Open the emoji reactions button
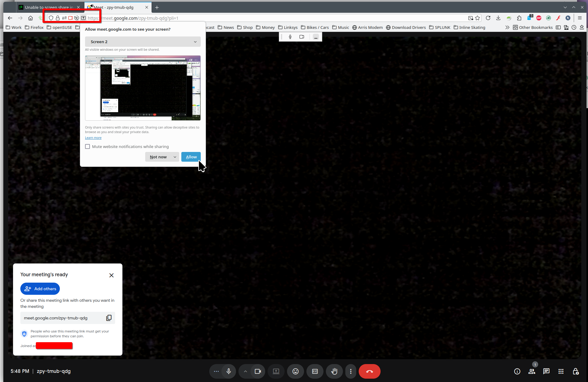588x382 pixels. point(295,371)
